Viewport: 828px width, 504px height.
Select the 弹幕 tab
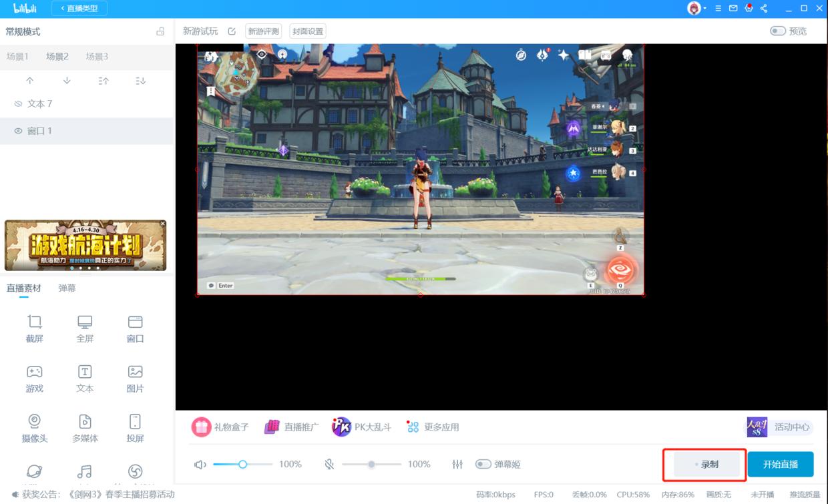point(67,288)
